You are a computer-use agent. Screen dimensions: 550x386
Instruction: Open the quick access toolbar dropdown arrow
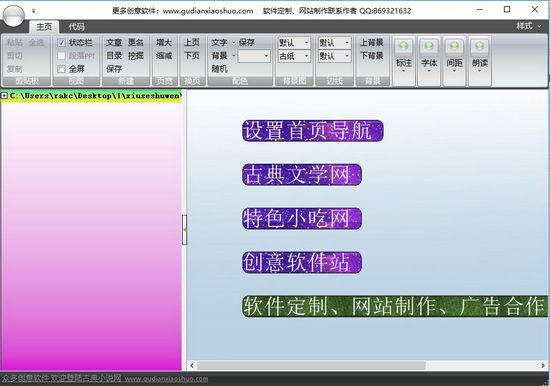tap(34, 11)
